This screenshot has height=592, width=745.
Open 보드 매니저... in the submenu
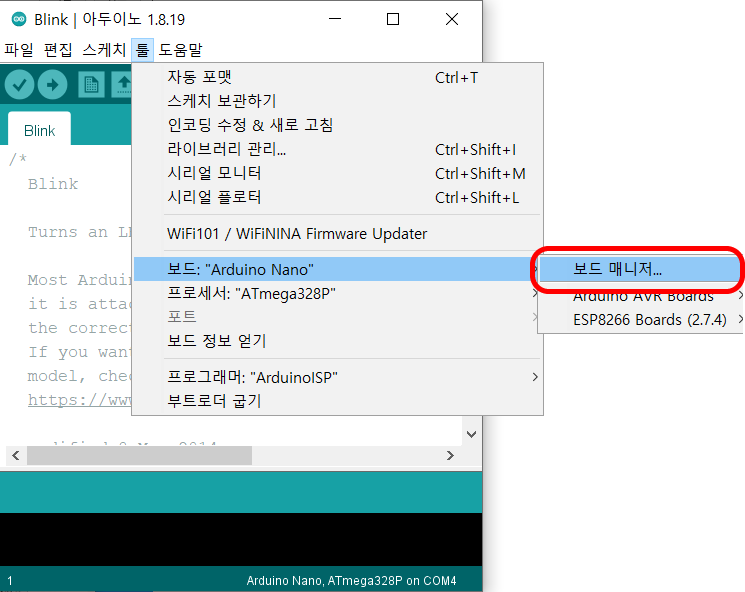click(x=640, y=269)
